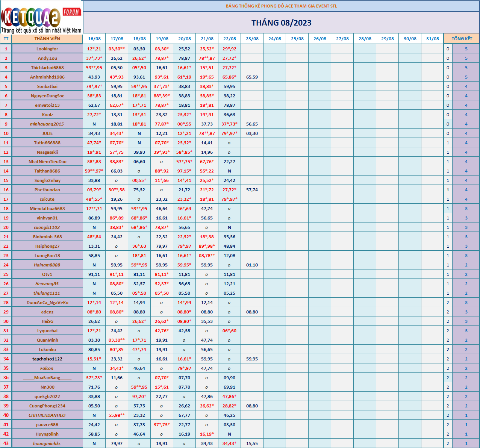Select member hoangminhks in last row

tap(47, 443)
